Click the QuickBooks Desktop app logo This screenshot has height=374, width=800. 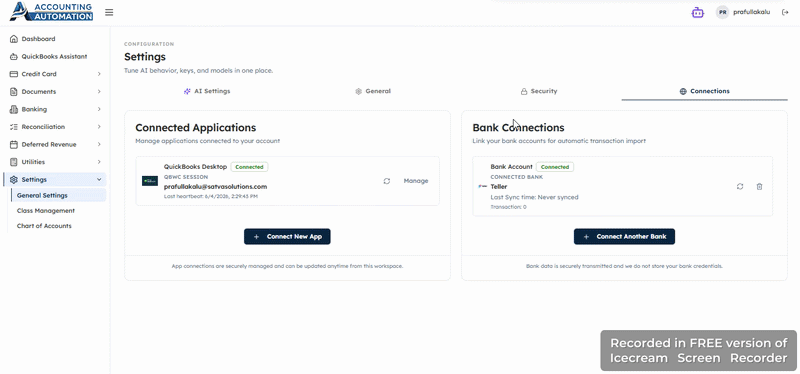pos(150,181)
